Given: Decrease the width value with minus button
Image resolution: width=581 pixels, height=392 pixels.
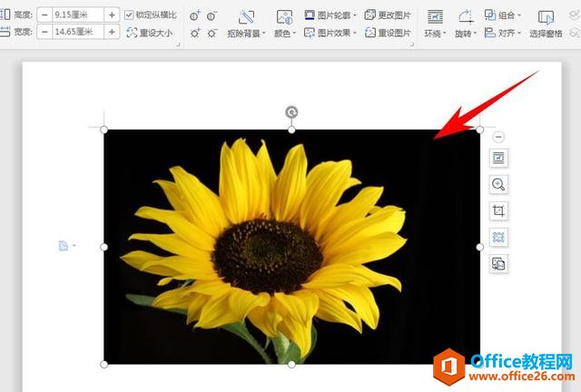Looking at the screenshot, I should pos(44,33).
